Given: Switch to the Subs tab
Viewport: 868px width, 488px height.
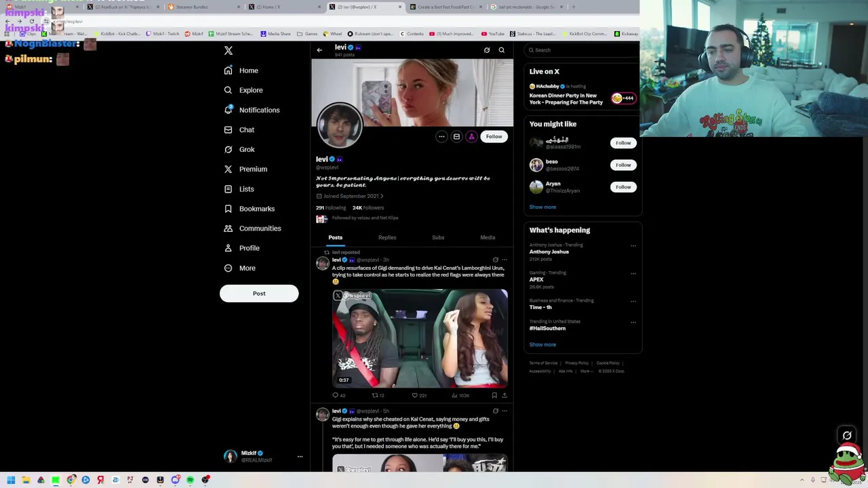Looking at the screenshot, I should (x=438, y=237).
